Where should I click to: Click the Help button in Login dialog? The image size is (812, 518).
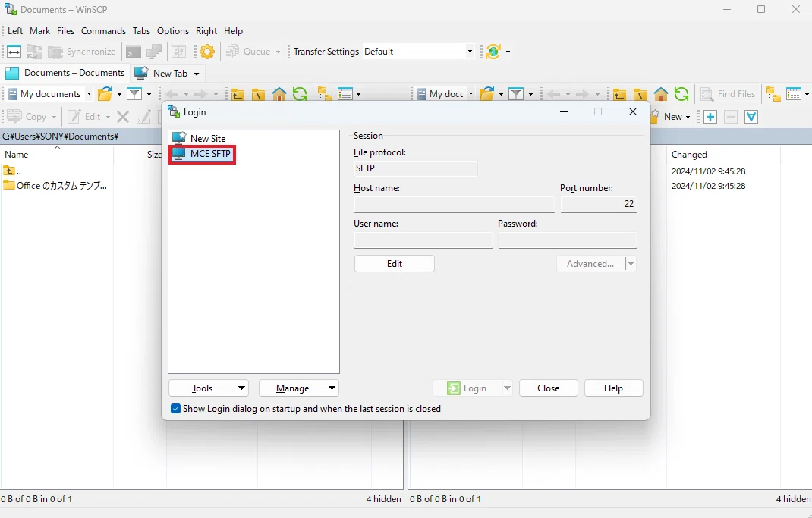coord(614,388)
